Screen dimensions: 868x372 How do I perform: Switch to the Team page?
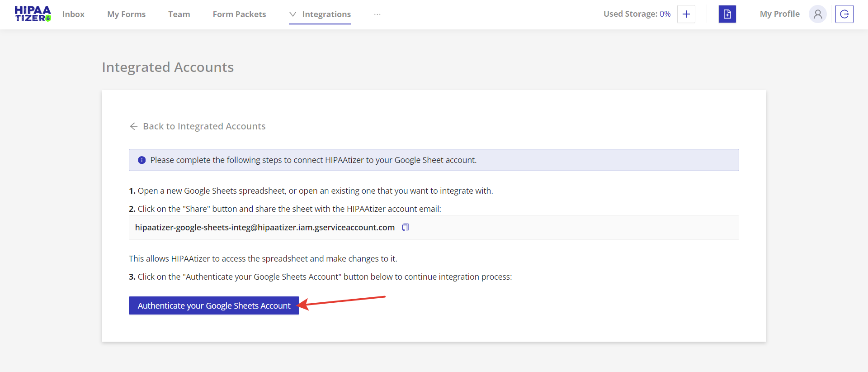click(x=179, y=14)
